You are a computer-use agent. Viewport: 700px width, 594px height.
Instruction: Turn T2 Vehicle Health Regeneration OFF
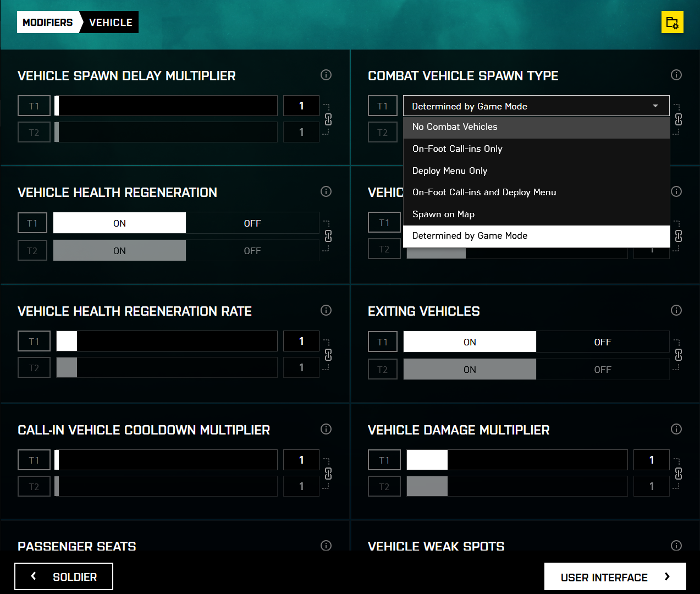tap(252, 251)
